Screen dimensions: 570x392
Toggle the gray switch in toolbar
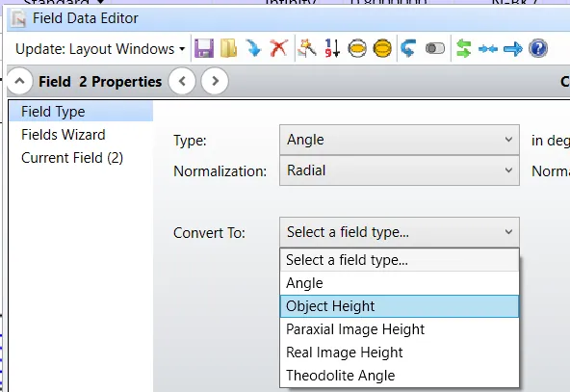pos(435,48)
